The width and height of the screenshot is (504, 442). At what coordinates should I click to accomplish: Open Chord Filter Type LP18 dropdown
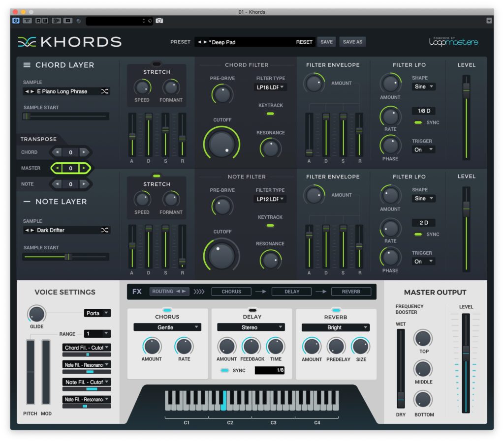[x=270, y=88]
